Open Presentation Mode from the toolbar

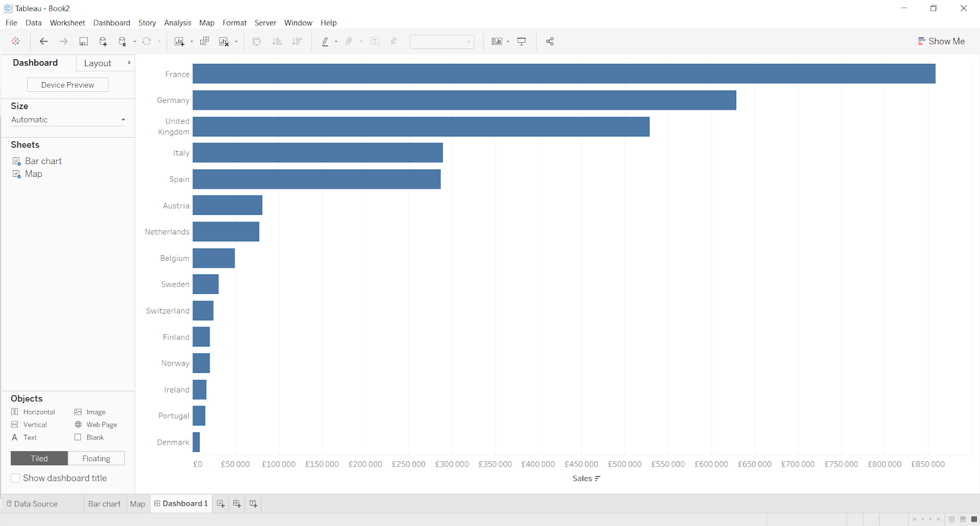(522, 42)
